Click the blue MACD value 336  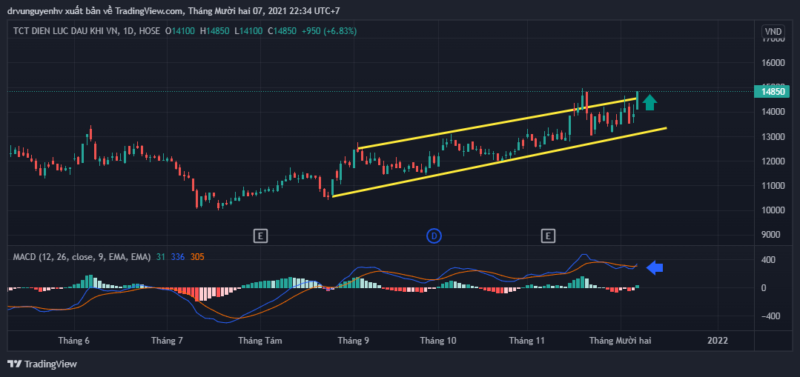point(178,258)
